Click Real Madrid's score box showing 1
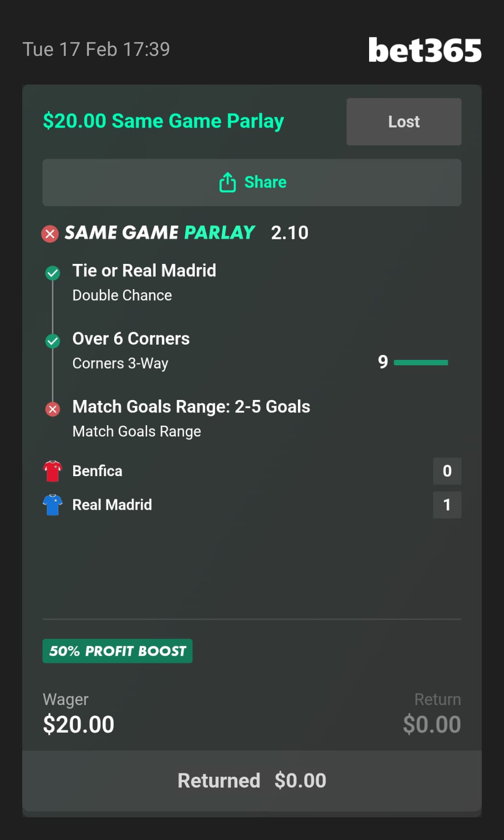The image size is (504, 840). (x=447, y=505)
